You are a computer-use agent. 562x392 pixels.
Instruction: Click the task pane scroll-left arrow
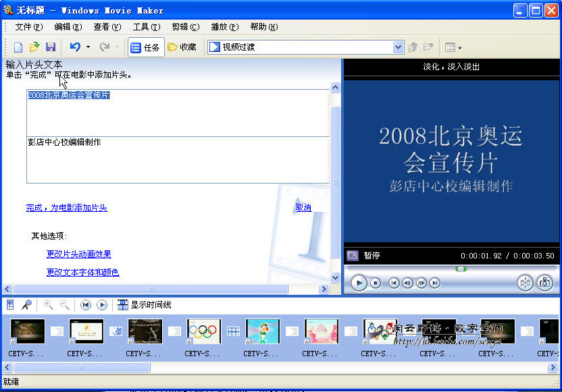[7, 289]
